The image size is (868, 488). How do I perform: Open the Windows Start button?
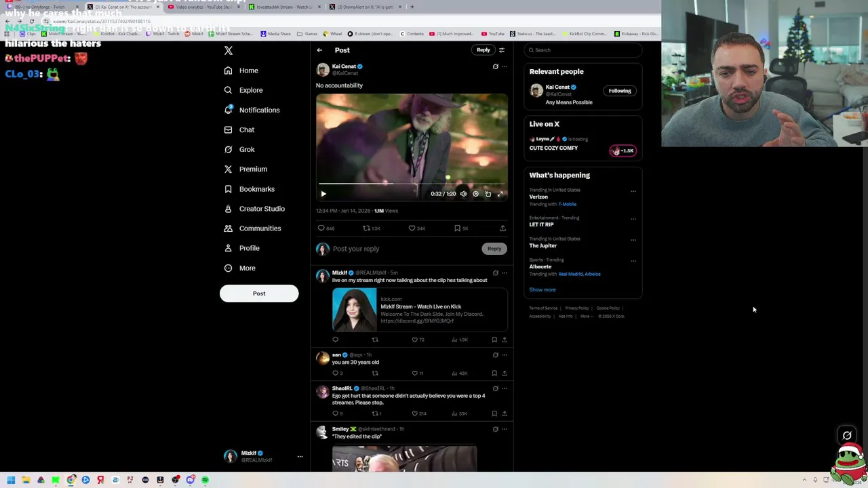[x=11, y=480]
